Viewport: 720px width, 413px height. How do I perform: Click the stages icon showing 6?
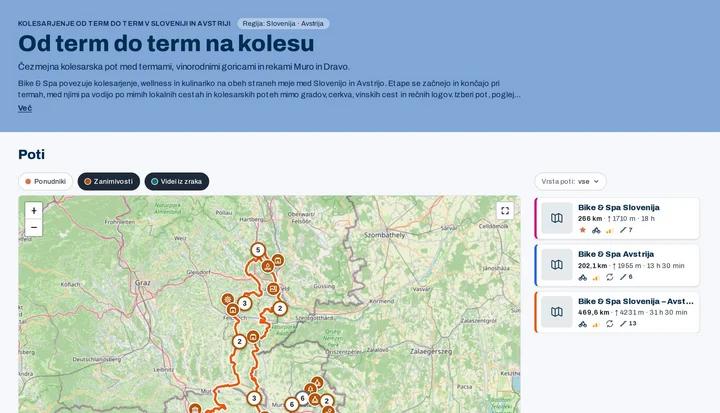coord(626,277)
